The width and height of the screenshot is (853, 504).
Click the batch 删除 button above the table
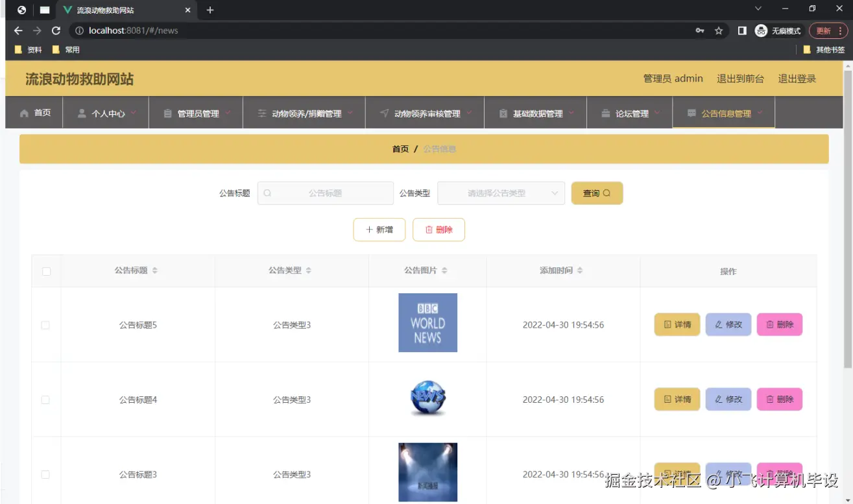[439, 230]
